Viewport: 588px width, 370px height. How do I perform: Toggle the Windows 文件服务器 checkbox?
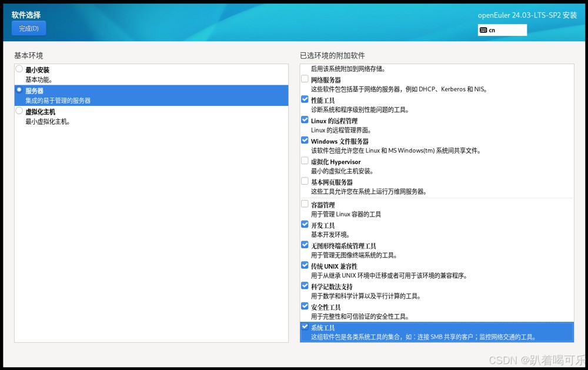(305, 141)
